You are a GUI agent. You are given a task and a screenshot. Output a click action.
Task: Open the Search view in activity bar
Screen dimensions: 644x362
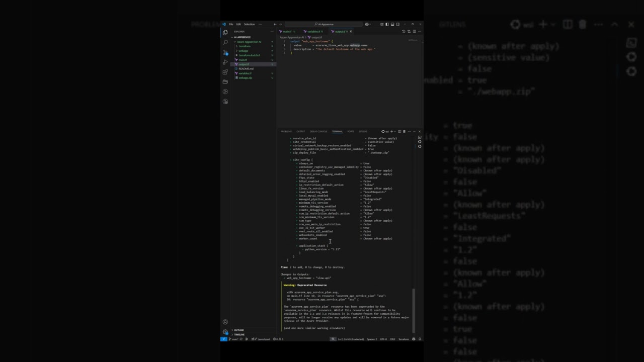coord(225,42)
